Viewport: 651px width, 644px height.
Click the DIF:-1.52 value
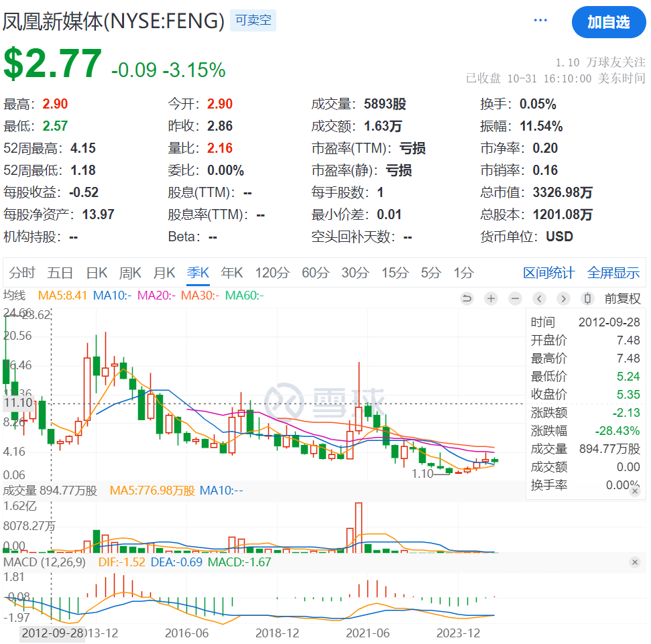point(121,562)
